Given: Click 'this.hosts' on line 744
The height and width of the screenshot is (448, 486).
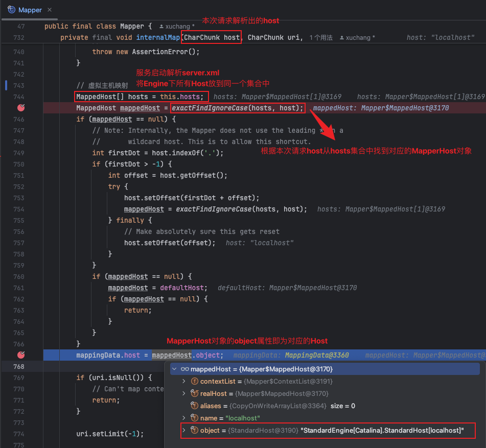Looking at the screenshot, I should tap(180, 97).
